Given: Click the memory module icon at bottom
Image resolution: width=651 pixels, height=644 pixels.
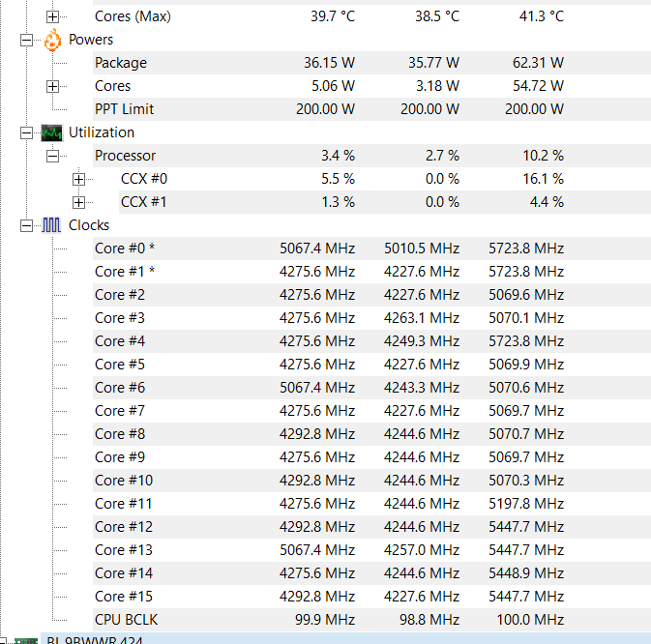Looking at the screenshot, I should tap(26, 641).
